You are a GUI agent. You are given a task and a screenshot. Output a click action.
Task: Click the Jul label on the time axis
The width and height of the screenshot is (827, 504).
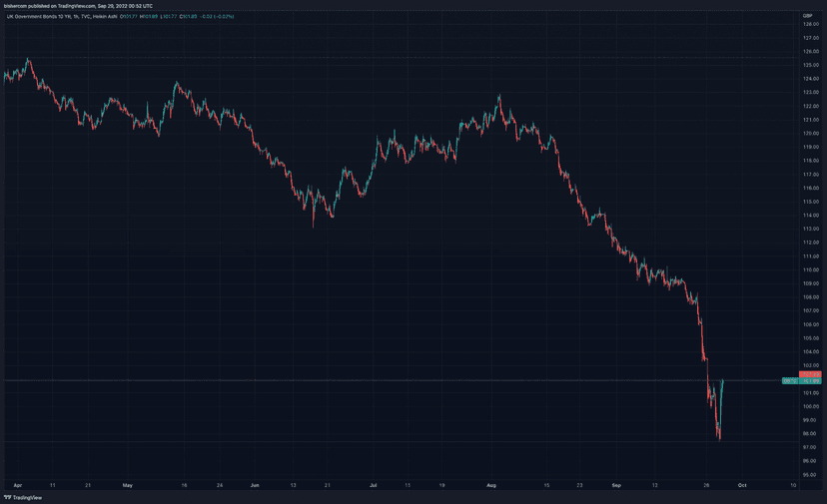tap(374, 485)
